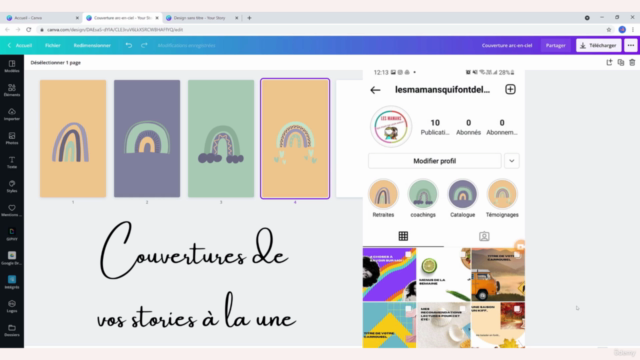The height and width of the screenshot is (360, 640).
Task: Select page 1 orange rainbow thumbnail
Action: point(73,139)
